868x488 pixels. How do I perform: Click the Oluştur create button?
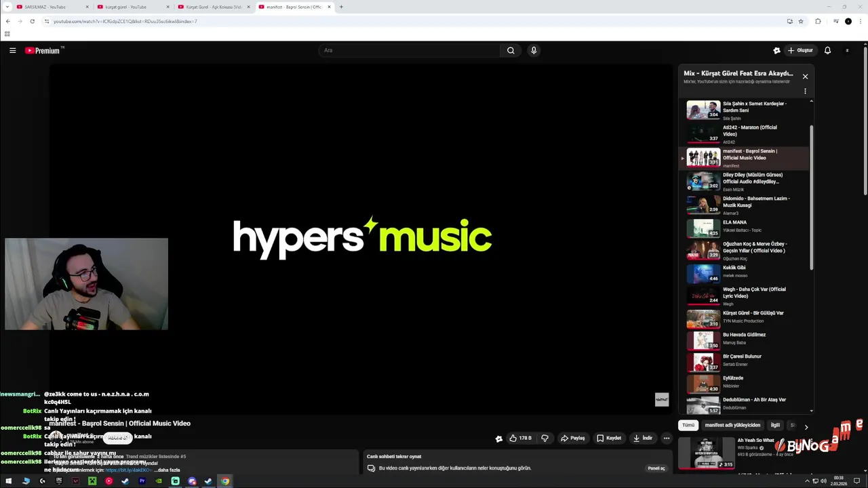[x=801, y=50]
